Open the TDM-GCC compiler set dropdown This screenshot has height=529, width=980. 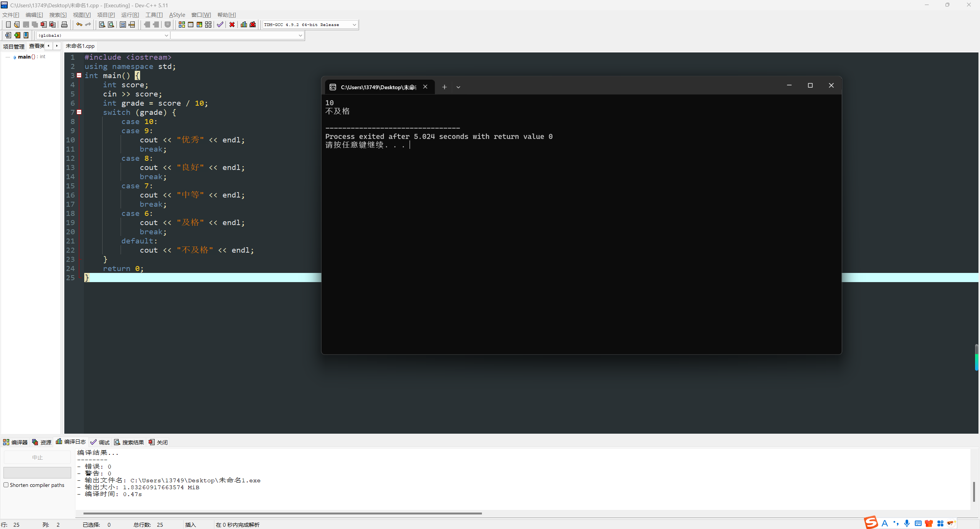(x=354, y=24)
